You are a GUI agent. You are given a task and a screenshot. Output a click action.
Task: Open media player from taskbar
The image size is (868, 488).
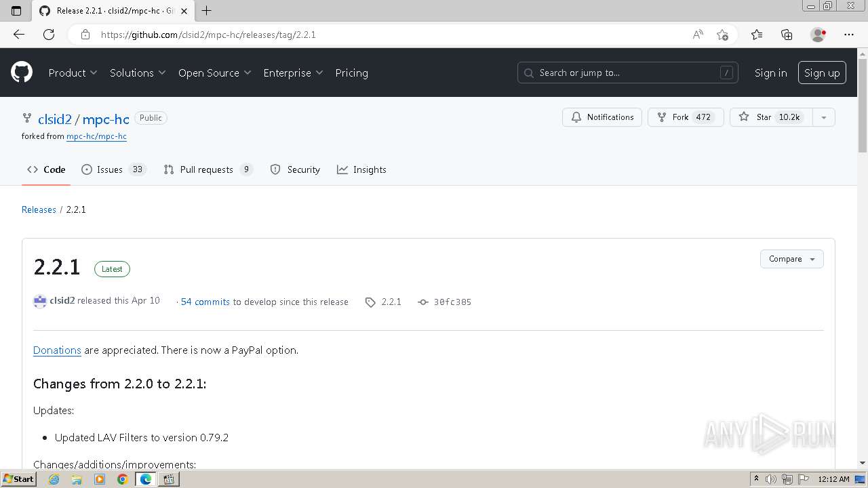pyautogui.click(x=100, y=479)
